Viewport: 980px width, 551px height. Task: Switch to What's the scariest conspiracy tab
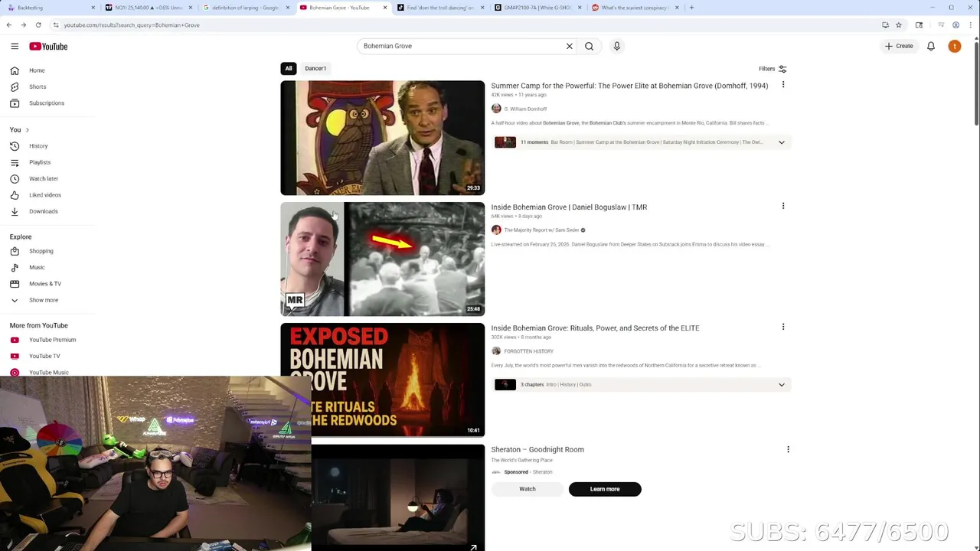click(x=635, y=8)
